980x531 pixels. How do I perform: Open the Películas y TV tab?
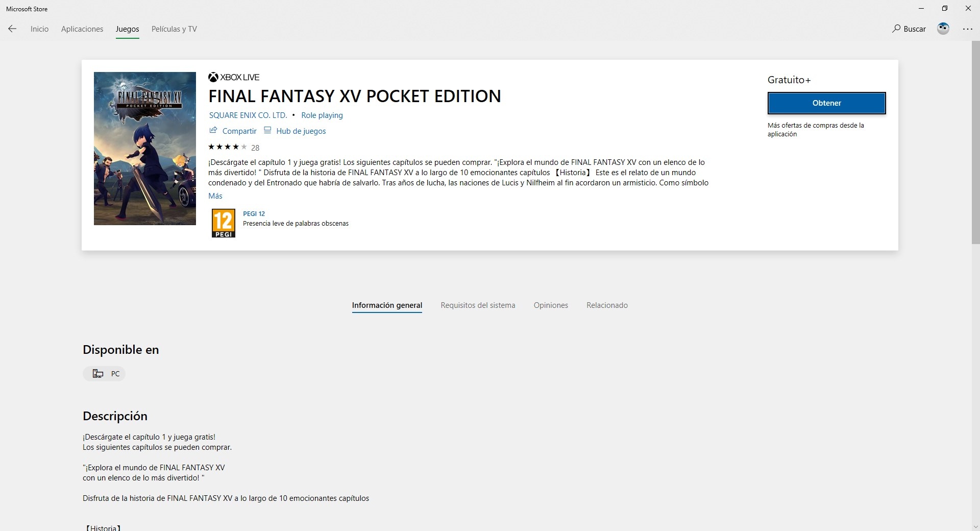pyautogui.click(x=174, y=29)
